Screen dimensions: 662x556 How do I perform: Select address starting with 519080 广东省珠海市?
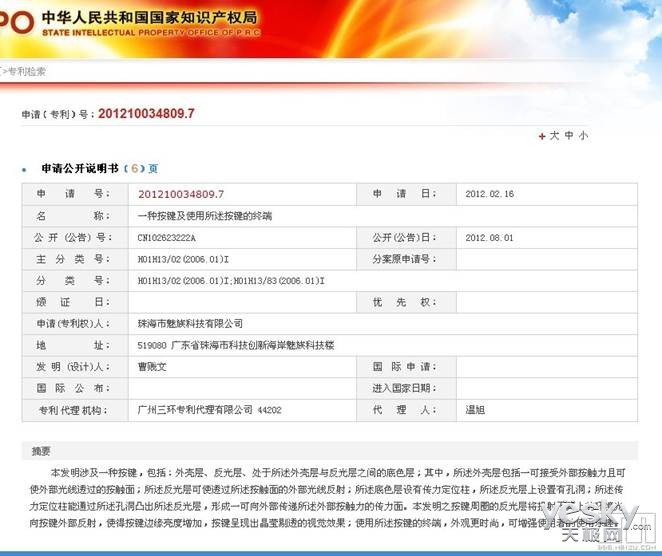[x=236, y=345]
